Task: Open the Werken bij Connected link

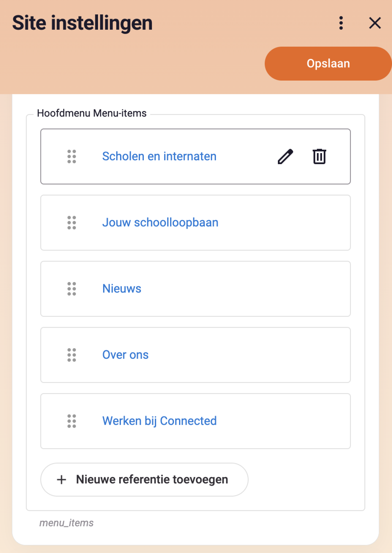Action: pos(159,421)
